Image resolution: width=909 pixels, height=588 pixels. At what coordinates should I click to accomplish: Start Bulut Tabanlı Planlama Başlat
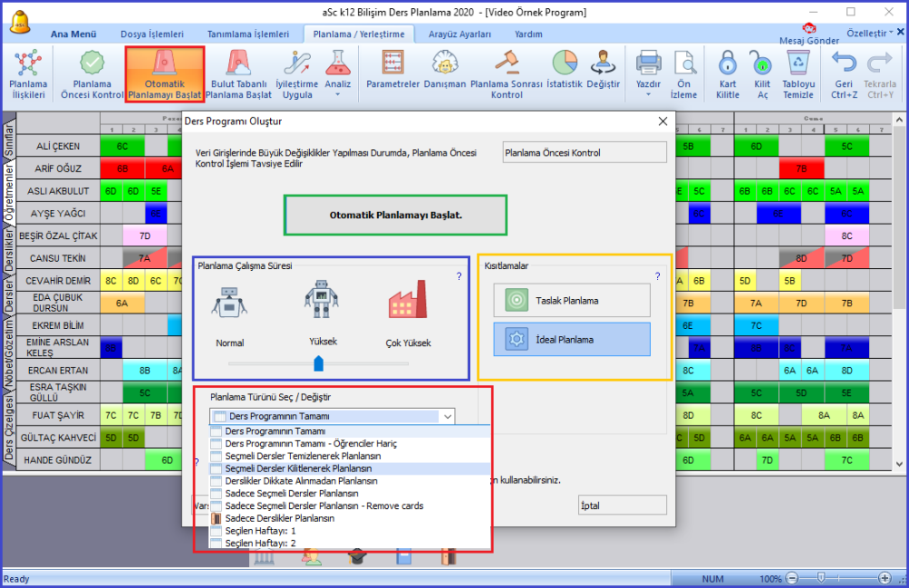coord(238,75)
